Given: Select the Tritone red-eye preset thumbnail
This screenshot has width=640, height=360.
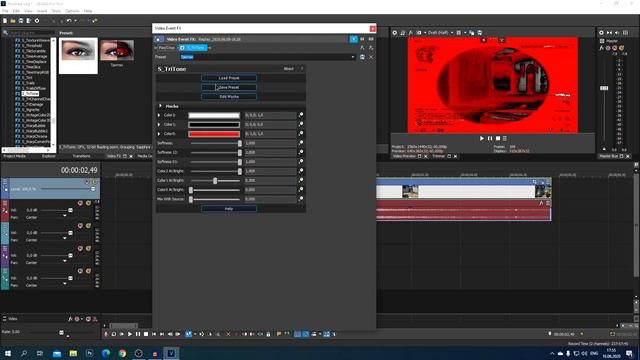Looking at the screenshot, I should 117,50.
